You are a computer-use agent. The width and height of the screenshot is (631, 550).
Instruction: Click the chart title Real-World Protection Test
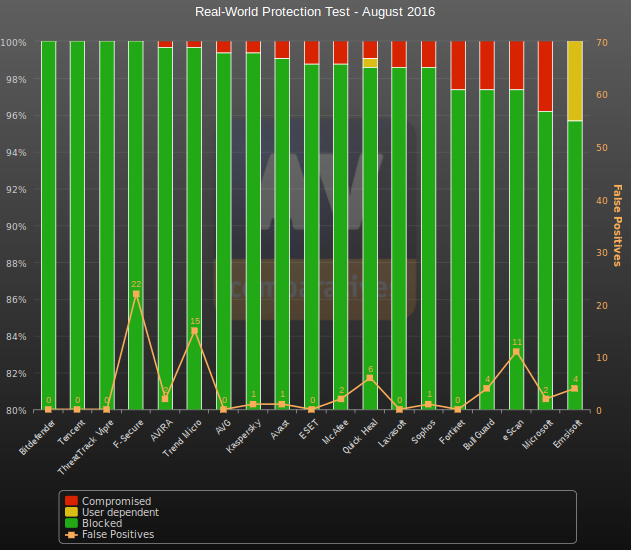[x=315, y=12]
